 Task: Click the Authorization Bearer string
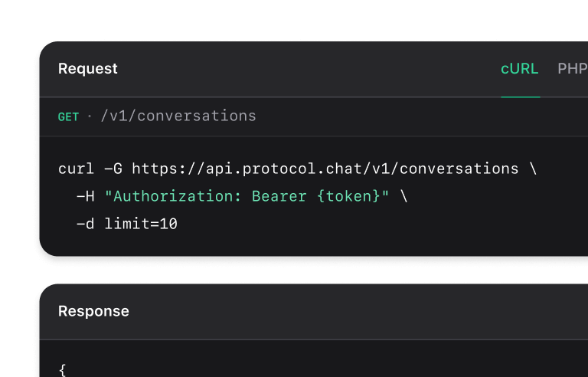coord(247,197)
